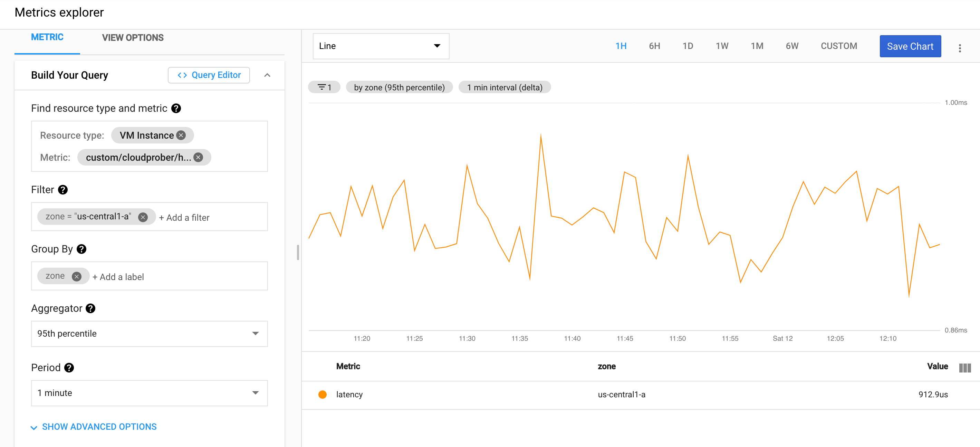The image size is (980, 447).
Task: Click the Save Chart button
Action: click(910, 46)
